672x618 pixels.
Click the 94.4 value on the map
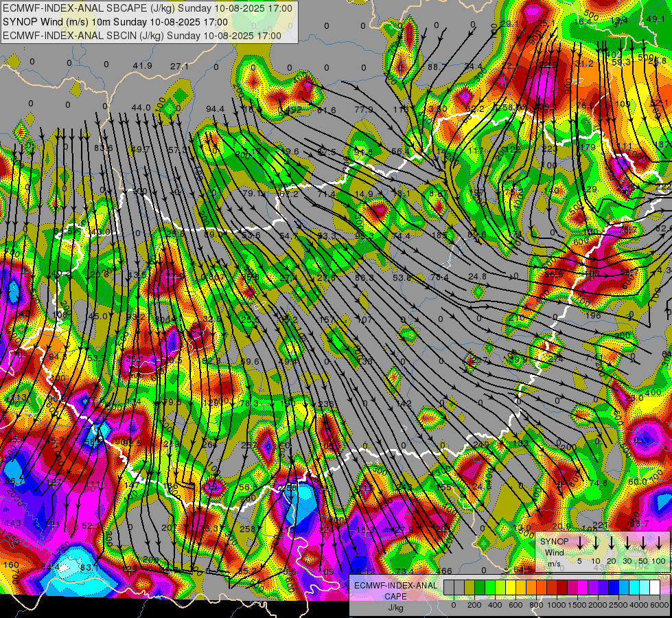pyautogui.click(x=215, y=109)
